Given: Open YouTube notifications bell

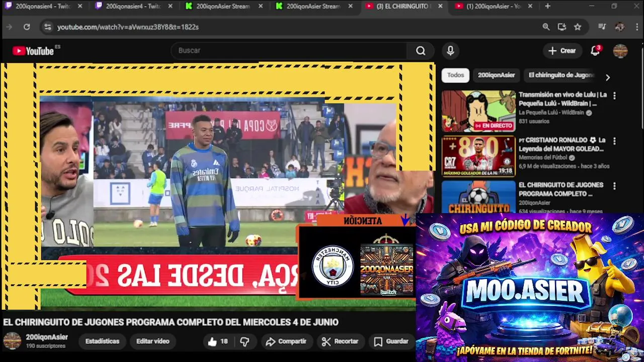Looking at the screenshot, I should pyautogui.click(x=595, y=50).
